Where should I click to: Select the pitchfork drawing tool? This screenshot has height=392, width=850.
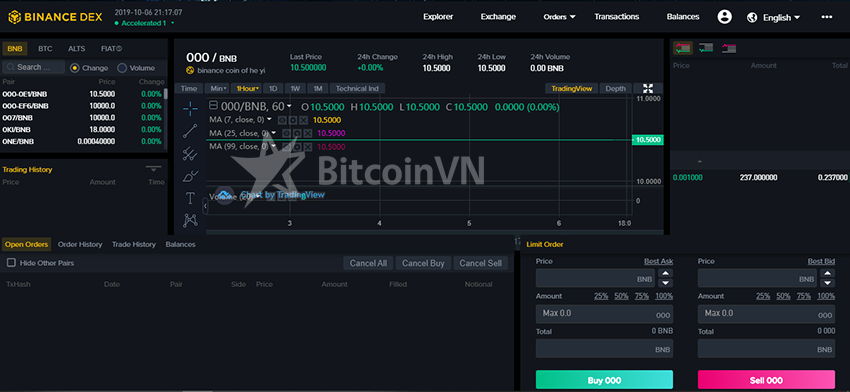point(190,154)
